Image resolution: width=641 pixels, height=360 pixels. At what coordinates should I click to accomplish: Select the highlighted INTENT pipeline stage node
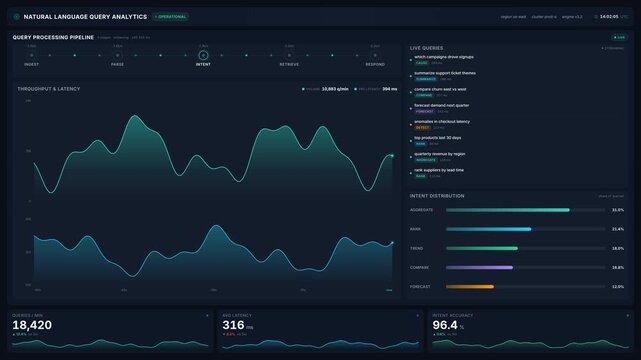coord(203,55)
